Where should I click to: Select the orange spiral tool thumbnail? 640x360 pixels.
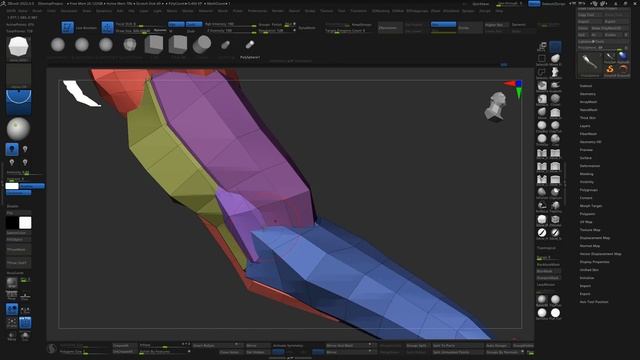click(623, 69)
